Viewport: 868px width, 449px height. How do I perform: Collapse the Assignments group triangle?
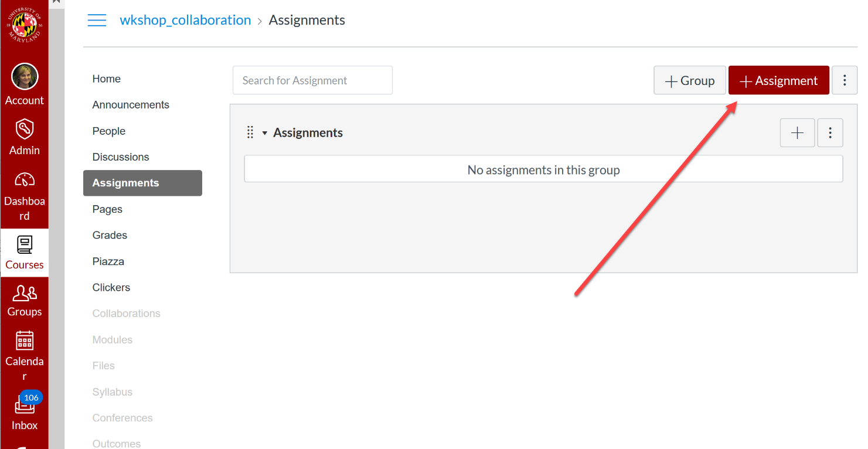click(x=264, y=133)
